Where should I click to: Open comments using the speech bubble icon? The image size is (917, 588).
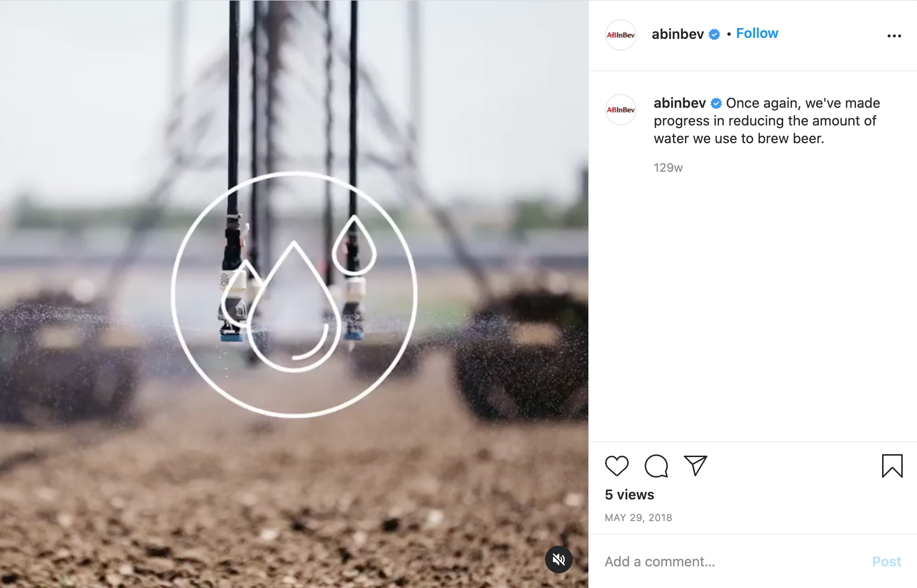[x=656, y=466]
